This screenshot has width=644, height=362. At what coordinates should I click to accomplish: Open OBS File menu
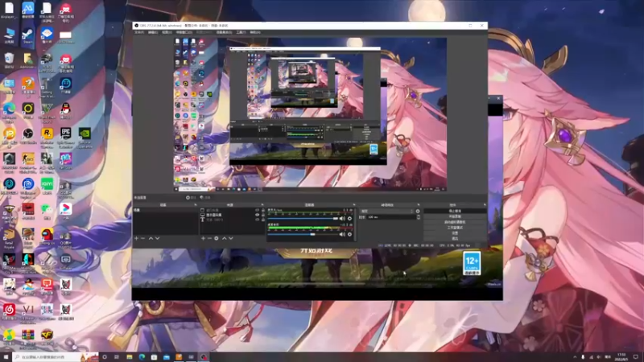[x=139, y=32]
